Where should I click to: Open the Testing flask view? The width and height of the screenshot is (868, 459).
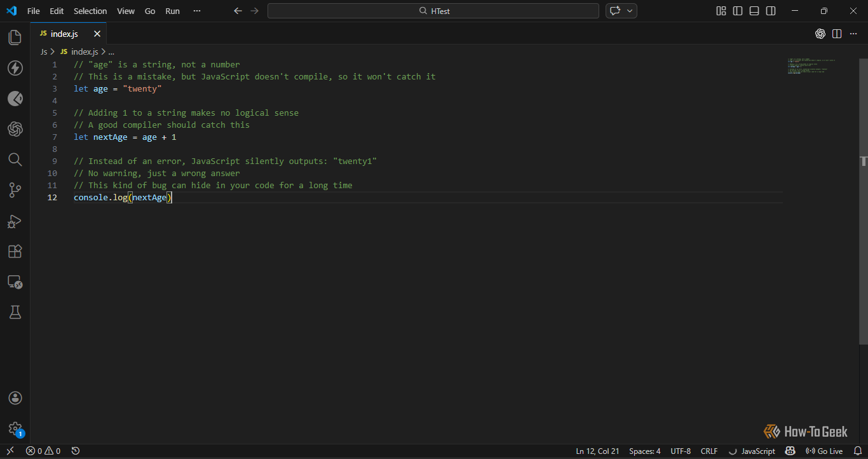15,312
